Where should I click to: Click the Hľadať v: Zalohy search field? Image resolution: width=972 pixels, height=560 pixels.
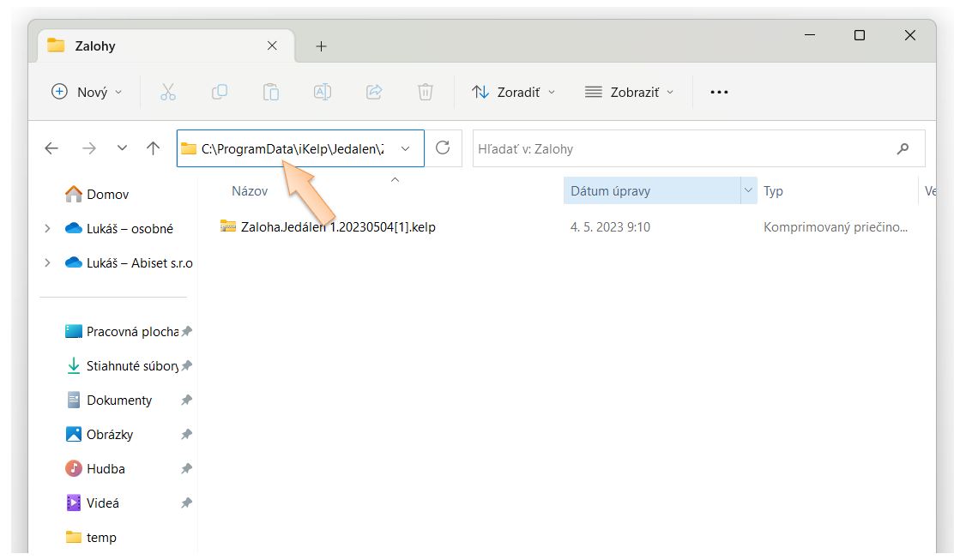pyautogui.click(x=682, y=148)
